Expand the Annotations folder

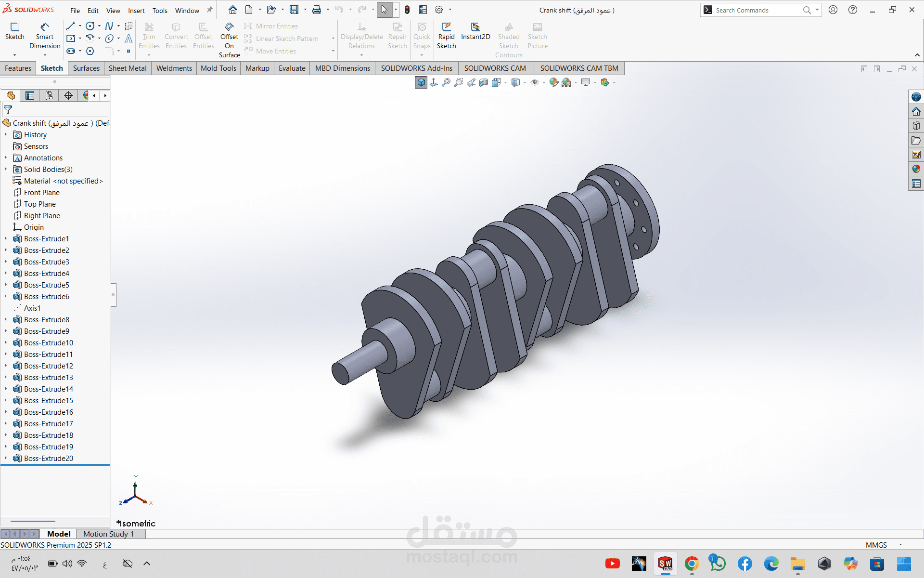tap(6, 158)
